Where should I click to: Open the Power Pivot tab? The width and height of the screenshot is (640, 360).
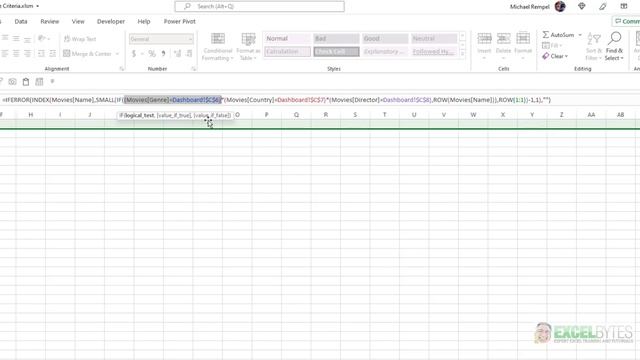coord(180,21)
